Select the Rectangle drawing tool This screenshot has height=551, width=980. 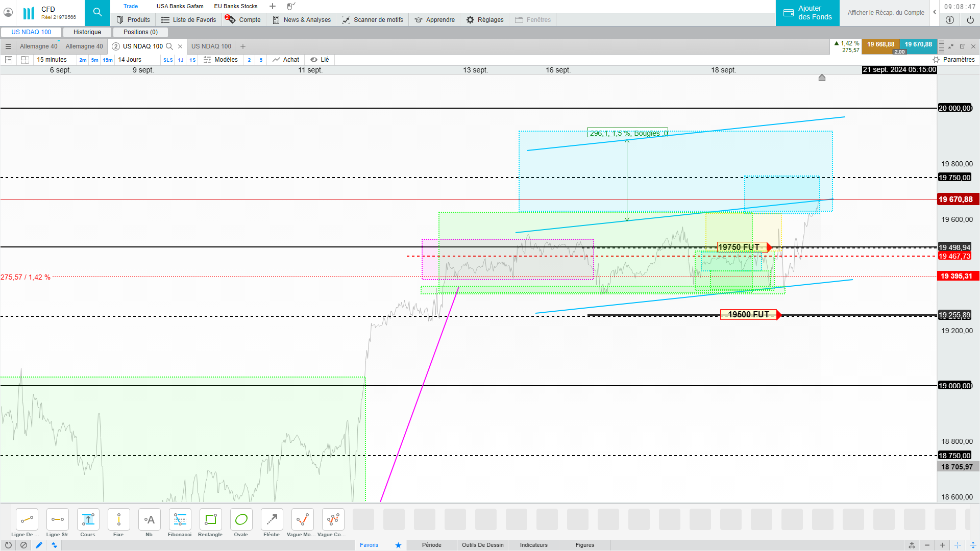(210, 520)
